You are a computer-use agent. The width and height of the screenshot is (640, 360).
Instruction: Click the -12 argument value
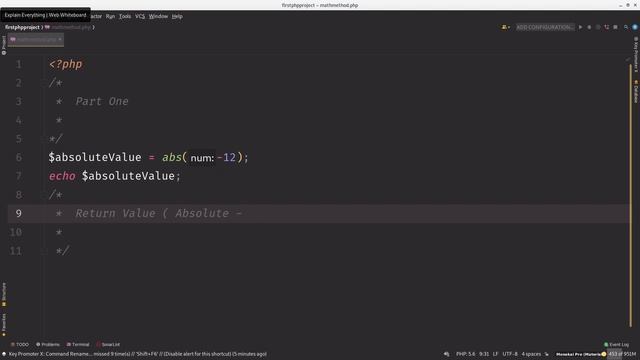[x=227, y=157]
